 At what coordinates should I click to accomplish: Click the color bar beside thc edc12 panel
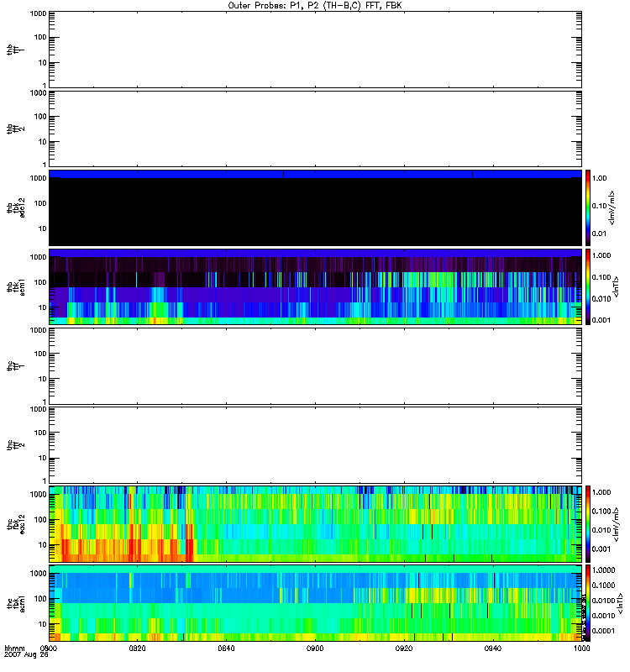coord(589,523)
